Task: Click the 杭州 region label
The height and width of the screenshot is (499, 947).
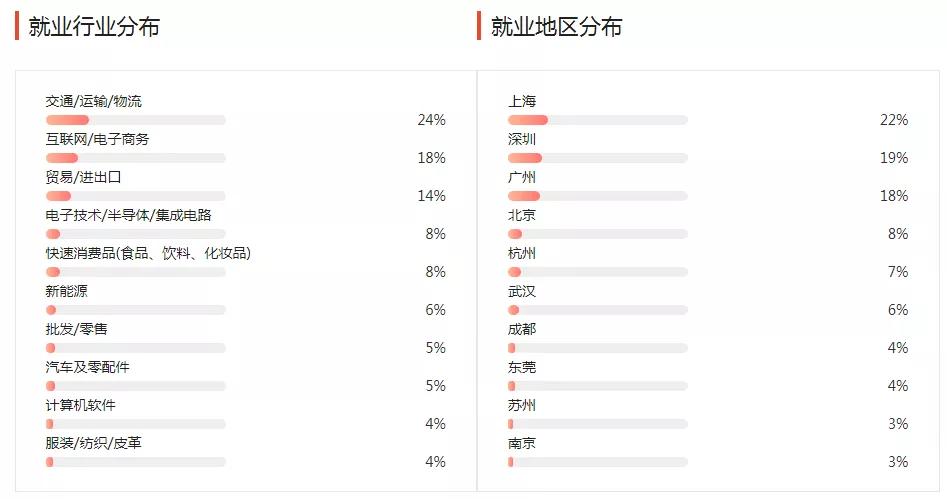Action: coord(522,253)
